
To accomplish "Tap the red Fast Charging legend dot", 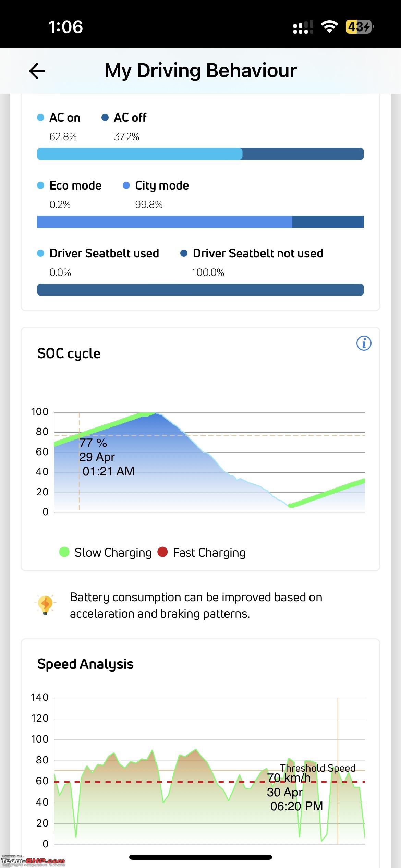I will tap(162, 552).
